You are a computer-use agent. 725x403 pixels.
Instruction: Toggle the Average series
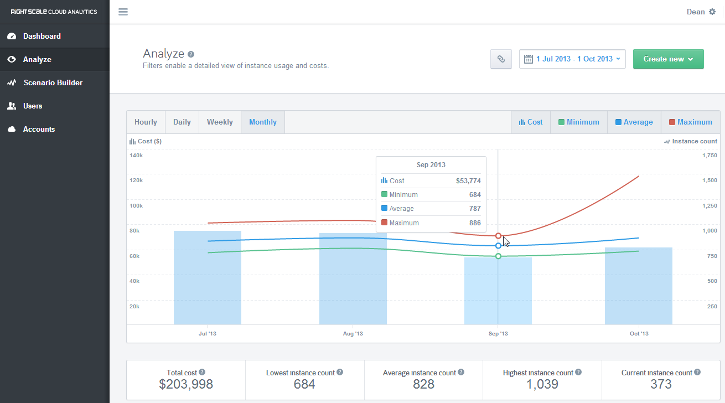pos(634,122)
